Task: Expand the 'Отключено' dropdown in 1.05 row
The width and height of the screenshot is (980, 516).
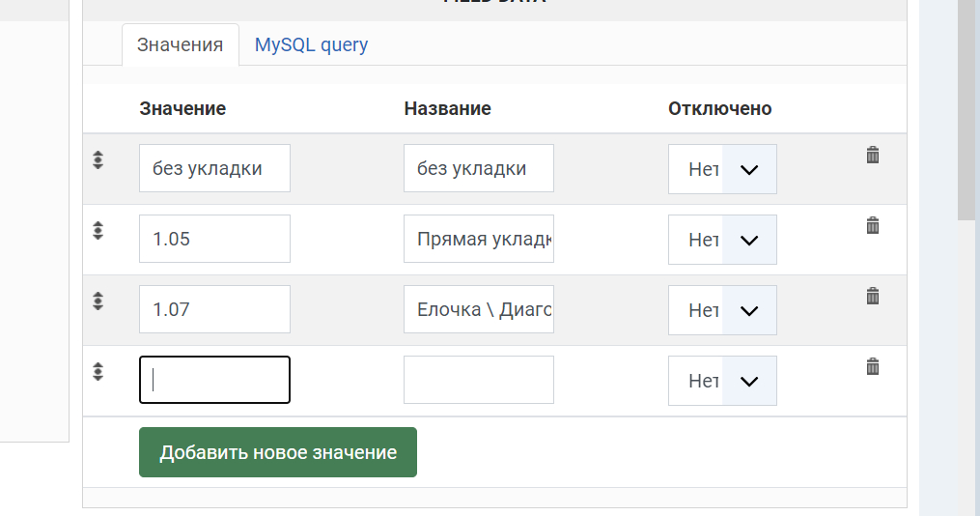Action: point(722,240)
